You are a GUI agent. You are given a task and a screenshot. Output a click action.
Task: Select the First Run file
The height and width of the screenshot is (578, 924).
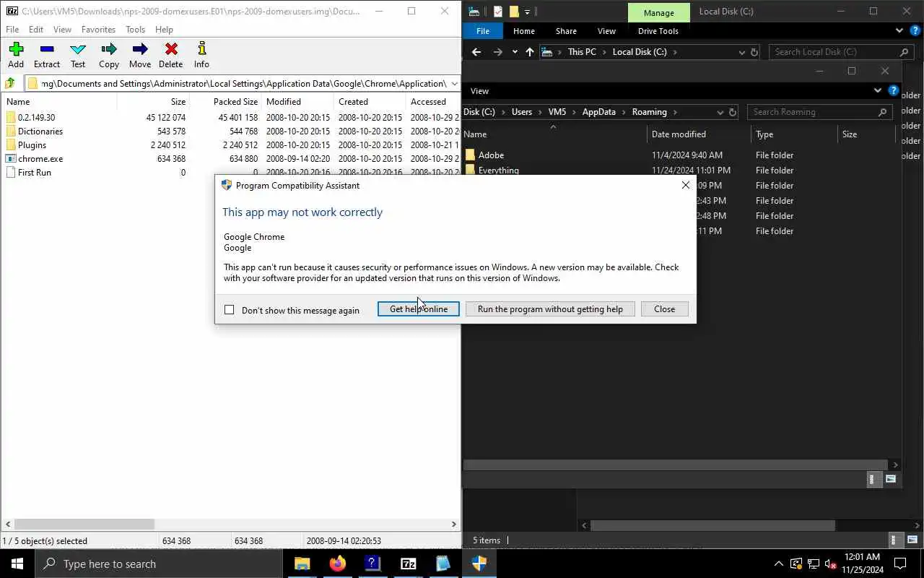(34, 172)
